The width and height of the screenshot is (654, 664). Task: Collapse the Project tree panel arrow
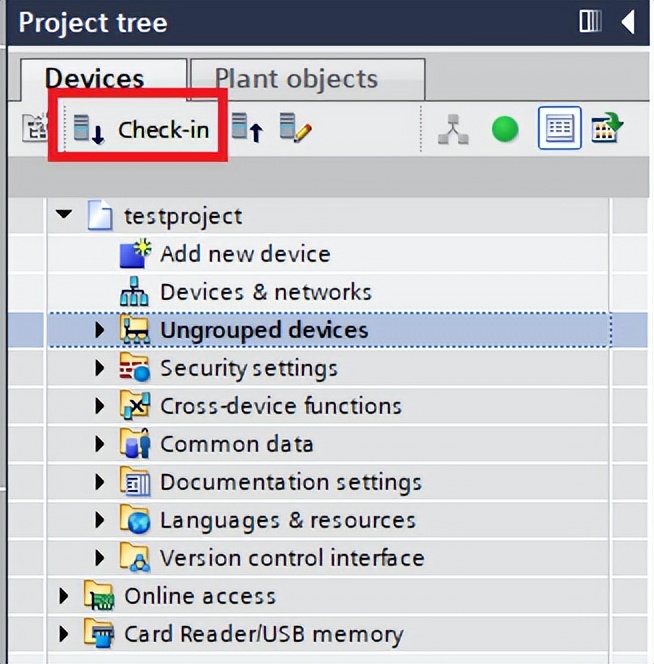coord(629,22)
